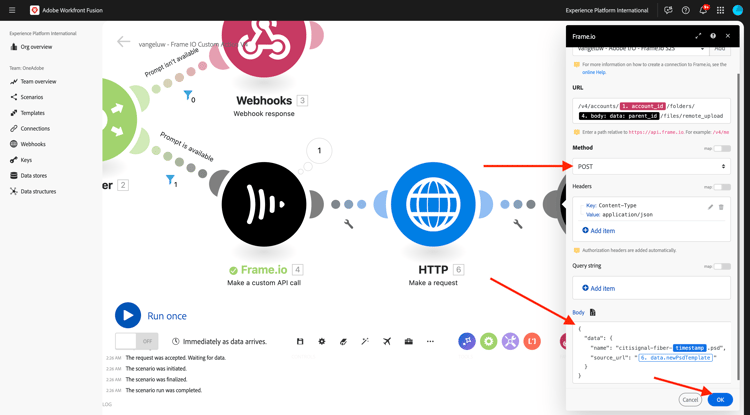
Task: Open Scenarios in sidebar
Action: (x=32, y=97)
